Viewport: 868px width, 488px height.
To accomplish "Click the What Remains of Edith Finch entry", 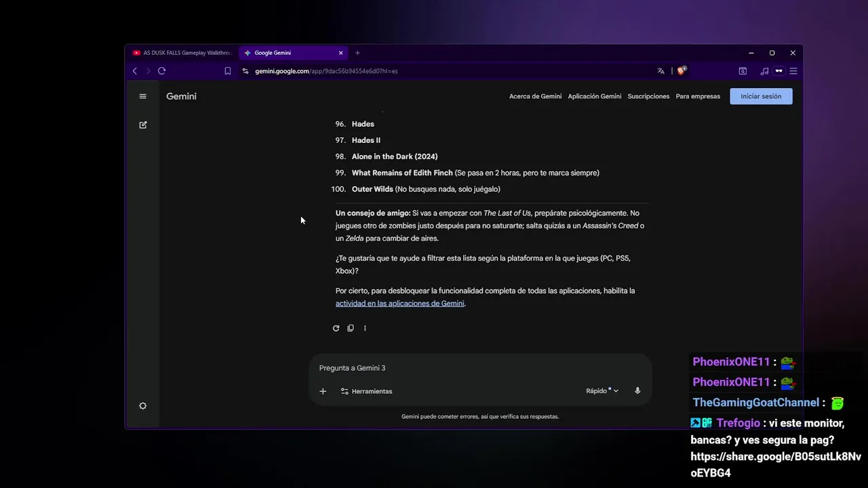I will [x=475, y=173].
